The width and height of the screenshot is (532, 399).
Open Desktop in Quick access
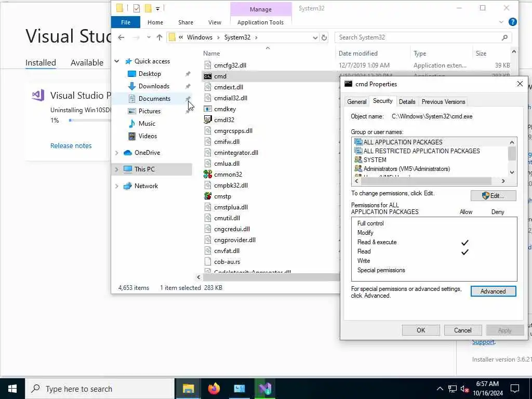click(150, 74)
